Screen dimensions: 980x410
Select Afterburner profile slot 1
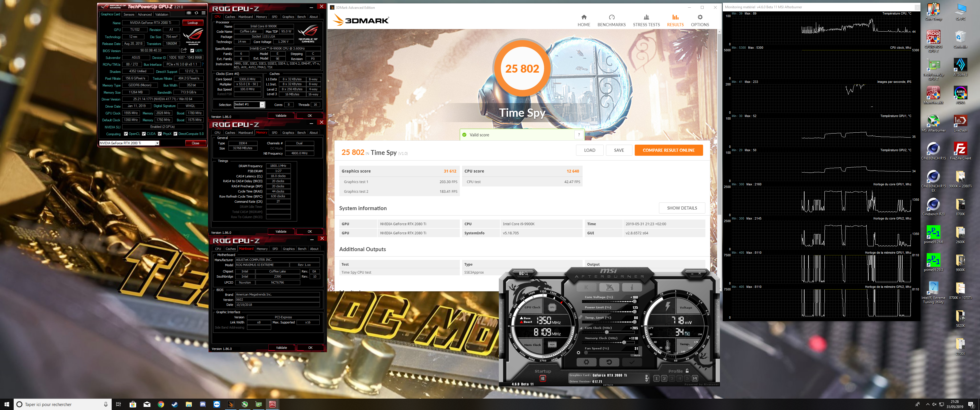(656, 378)
